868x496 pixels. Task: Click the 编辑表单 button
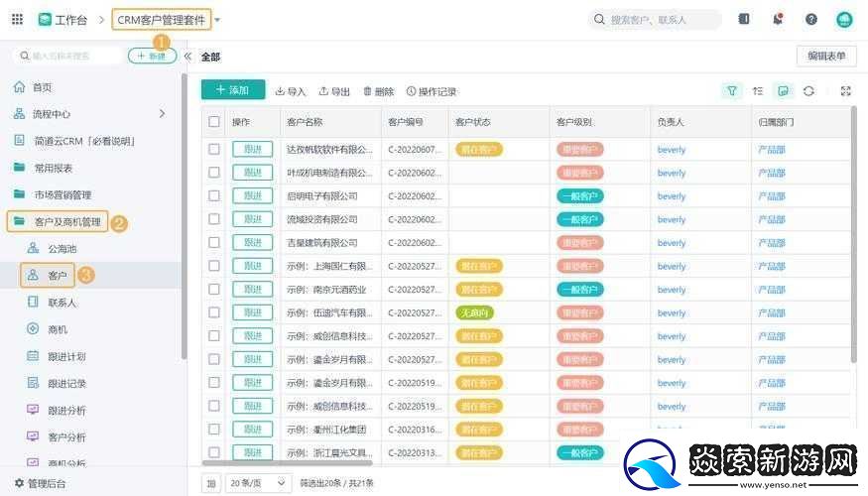pos(826,56)
